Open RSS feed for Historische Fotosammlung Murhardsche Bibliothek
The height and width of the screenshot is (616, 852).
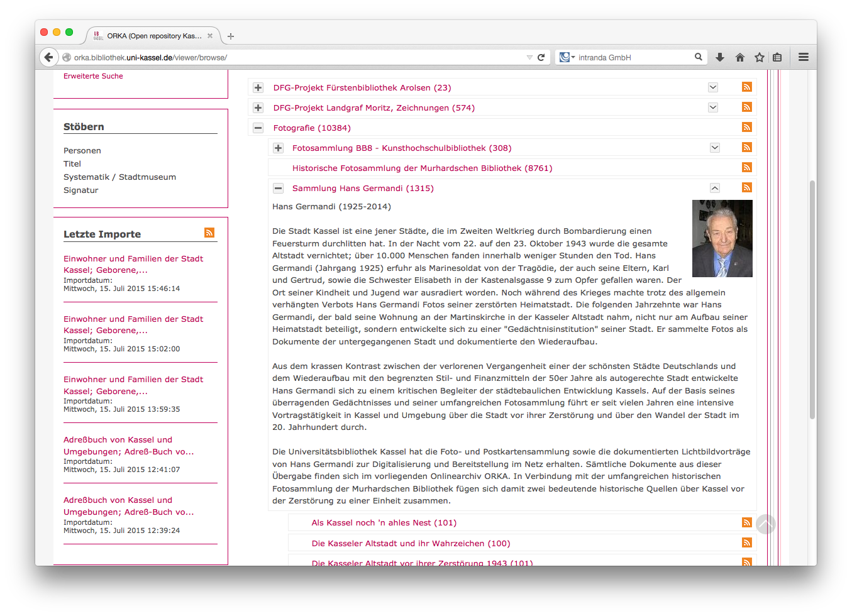[x=747, y=168]
